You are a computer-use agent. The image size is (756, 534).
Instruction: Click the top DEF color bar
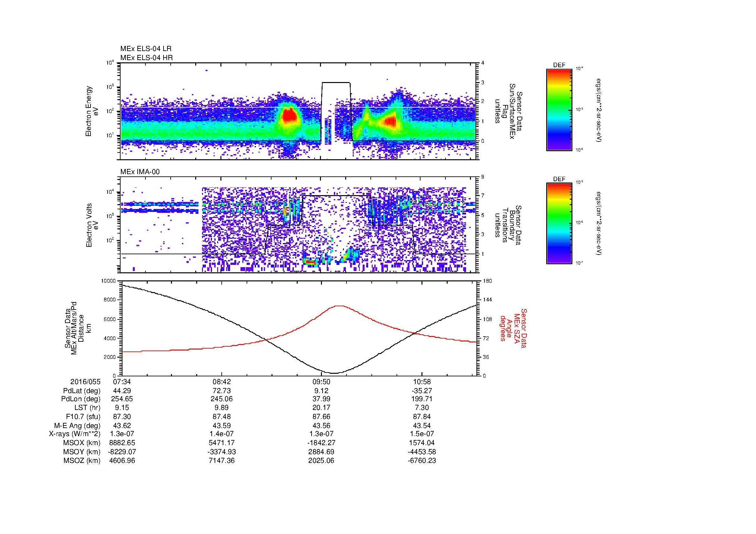pos(559,110)
